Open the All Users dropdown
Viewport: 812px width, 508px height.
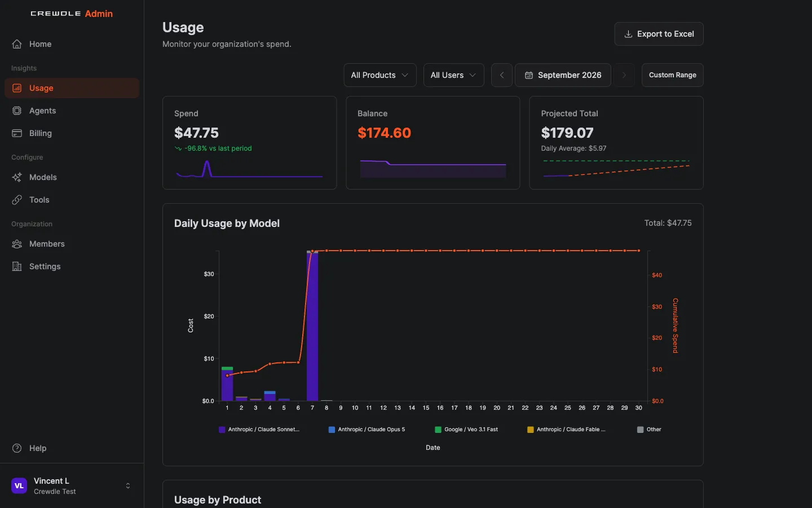click(454, 75)
